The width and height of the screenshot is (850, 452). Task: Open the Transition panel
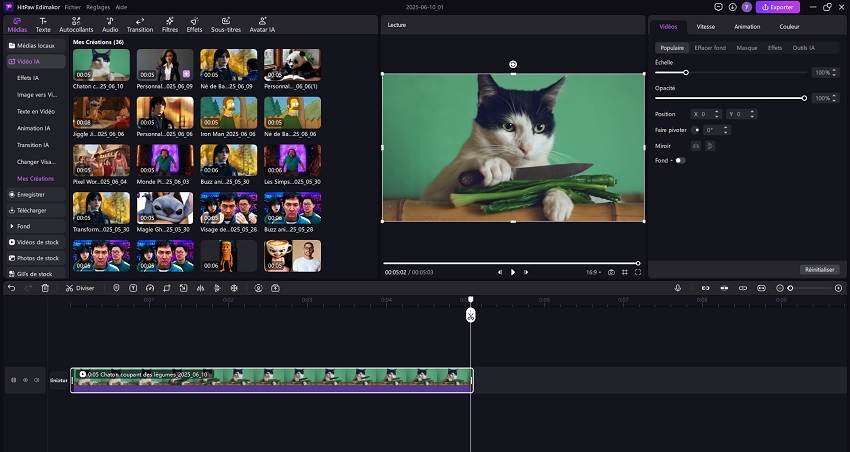point(140,25)
